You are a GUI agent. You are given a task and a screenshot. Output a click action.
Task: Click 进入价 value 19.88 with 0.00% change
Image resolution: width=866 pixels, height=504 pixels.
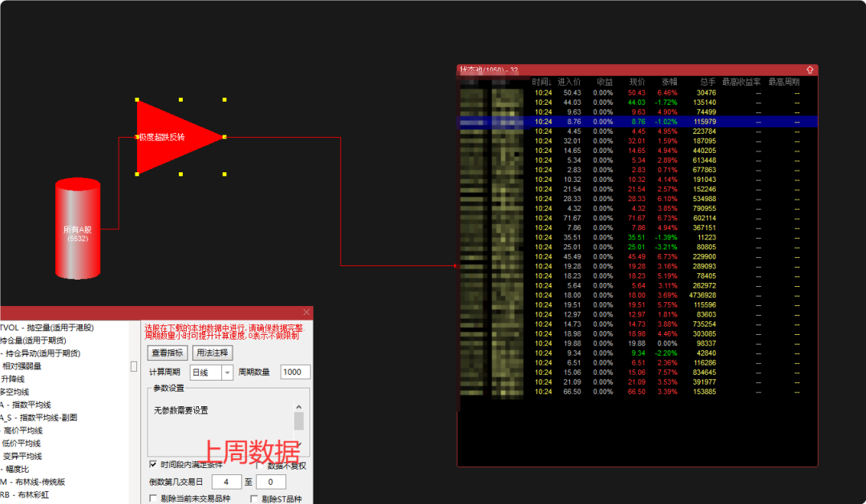pyautogui.click(x=573, y=344)
